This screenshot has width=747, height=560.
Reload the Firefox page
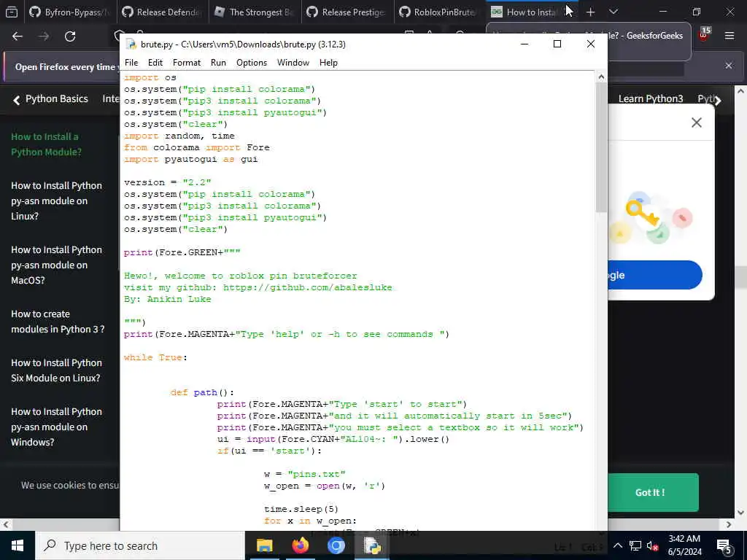pyautogui.click(x=70, y=36)
